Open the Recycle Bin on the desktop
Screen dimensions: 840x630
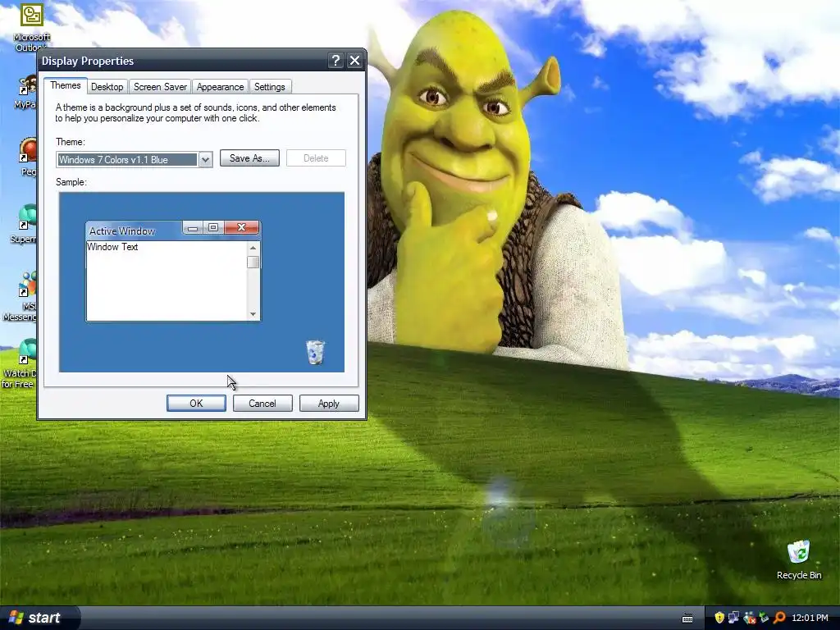(799, 560)
